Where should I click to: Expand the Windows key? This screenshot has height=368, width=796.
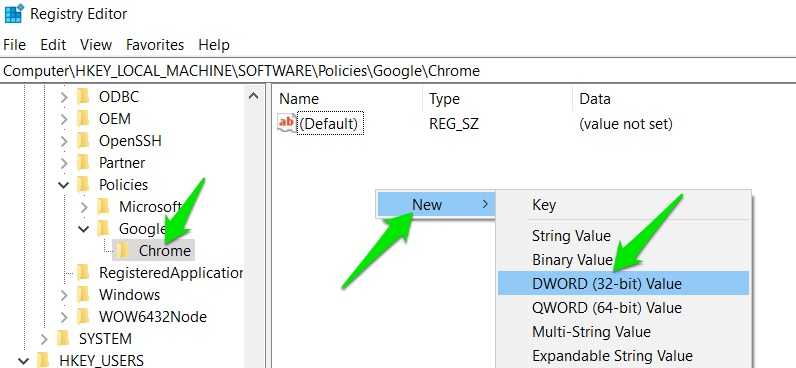(x=64, y=295)
